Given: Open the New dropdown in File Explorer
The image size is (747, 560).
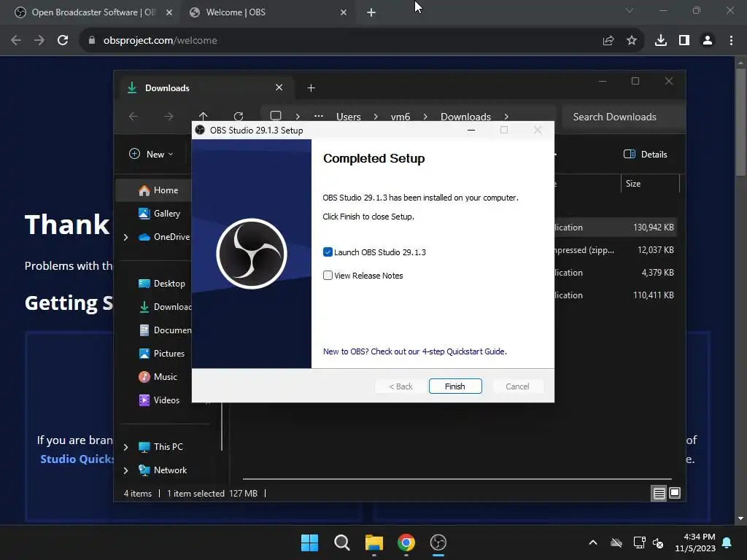Looking at the screenshot, I should [151, 154].
